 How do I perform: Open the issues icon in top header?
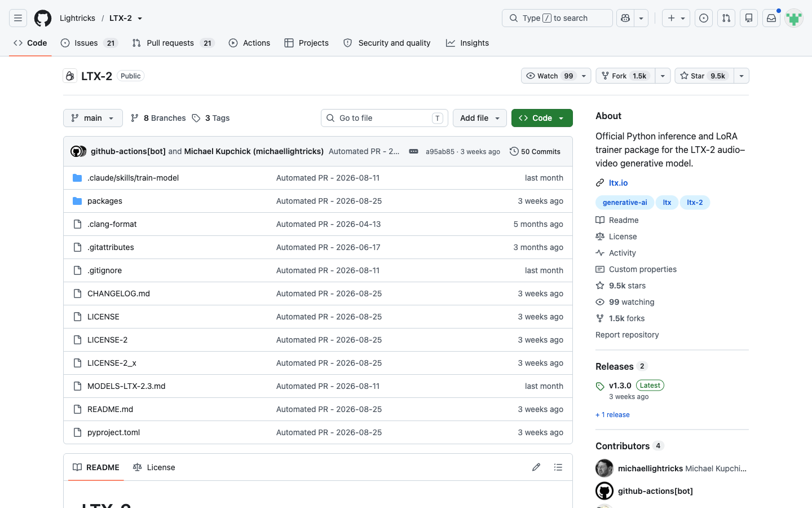coord(704,18)
